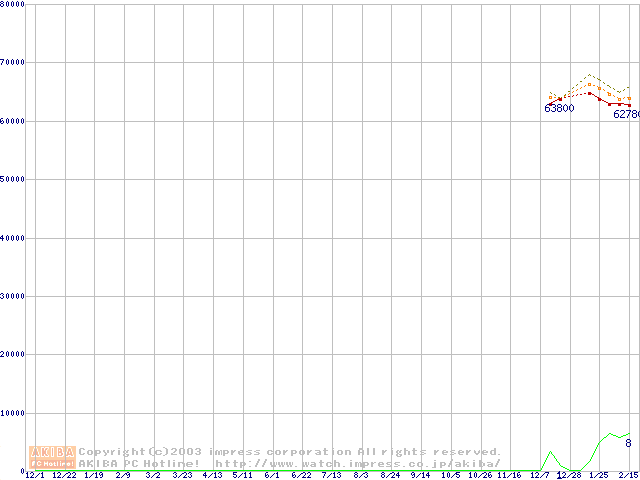Viewport: 640px width, 480px height.
Task: Click the AKIBA PC Hotline logo
Action: 52,457
